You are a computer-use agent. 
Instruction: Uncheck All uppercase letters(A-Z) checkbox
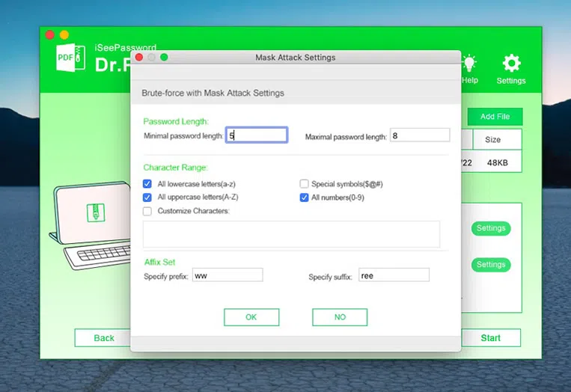coord(147,197)
